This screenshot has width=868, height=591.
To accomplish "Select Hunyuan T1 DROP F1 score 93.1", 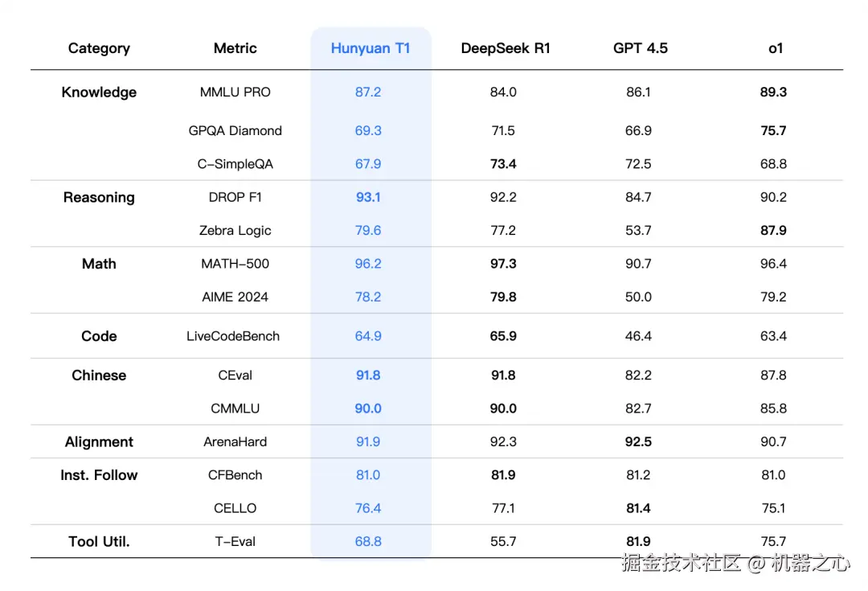I will [368, 197].
